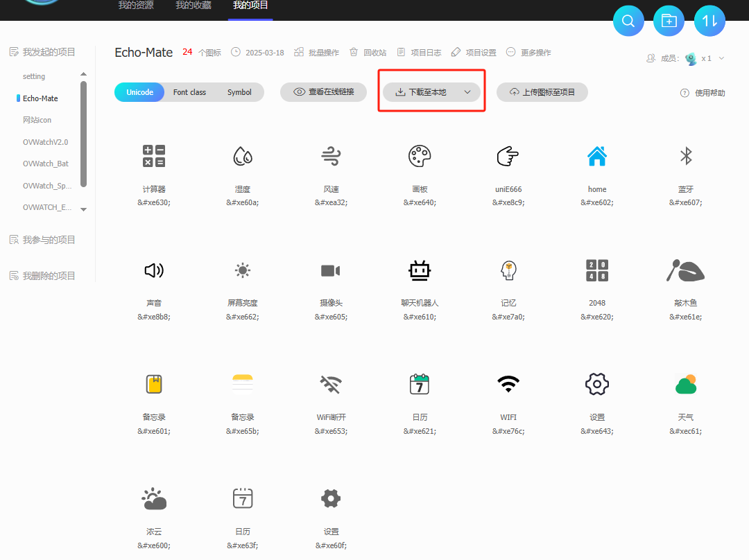Screen dimensions: 749x560
Task: Click the upload icons to project button
Action: tap(542, 92)
